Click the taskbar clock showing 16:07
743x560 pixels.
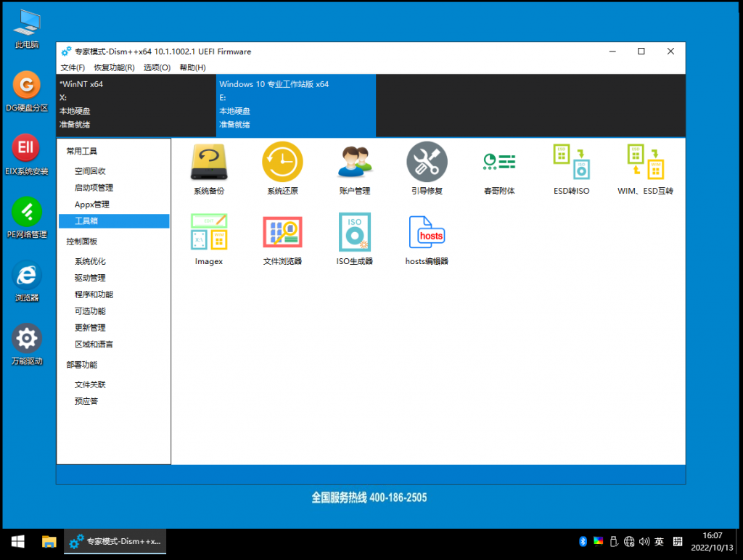[x=712, y=542]
